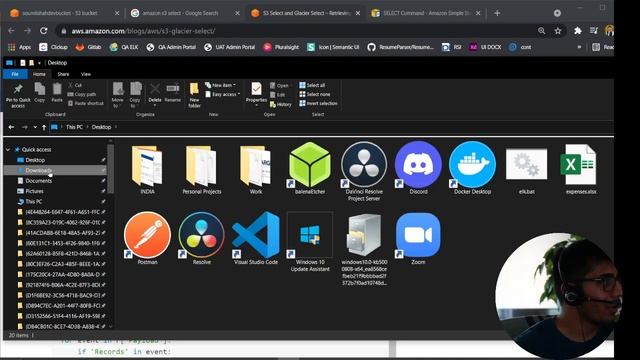Open the Gitlab bookmark
640x360 pixels.
[88, 47]
